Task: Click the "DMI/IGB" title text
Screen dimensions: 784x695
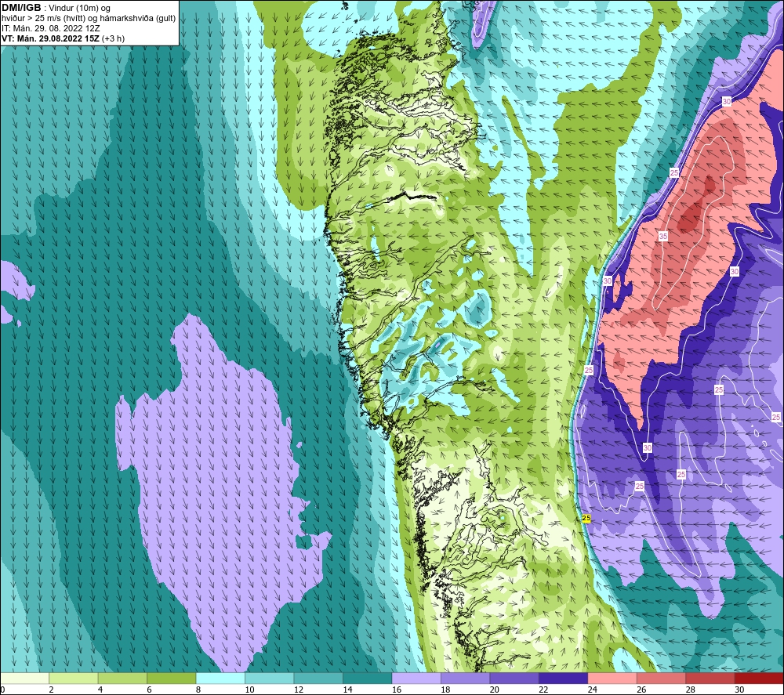Action: click(21, 8)
